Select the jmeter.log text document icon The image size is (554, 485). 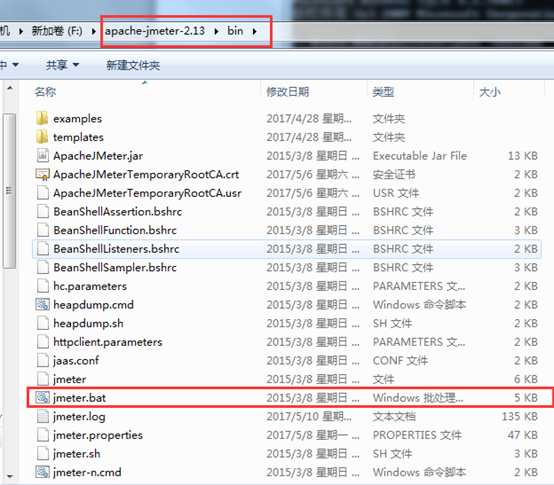click(x=43, y=416)
